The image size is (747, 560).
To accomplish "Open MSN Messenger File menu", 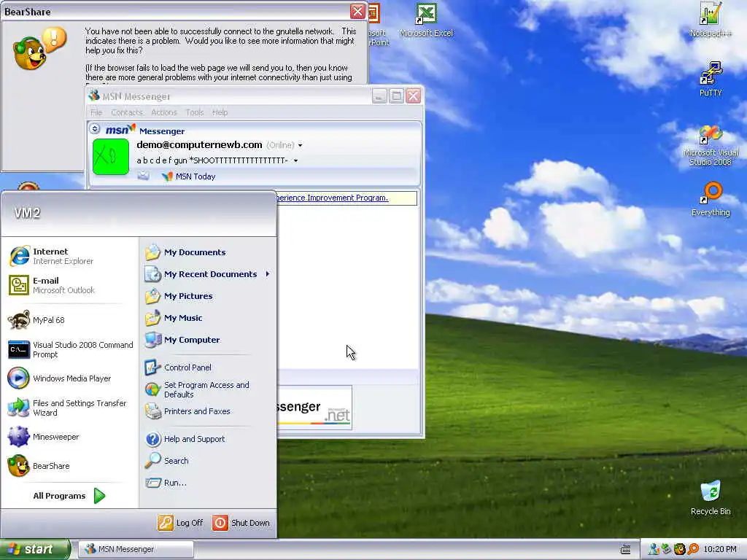I will pyautogui.click(x=96, y=112).
